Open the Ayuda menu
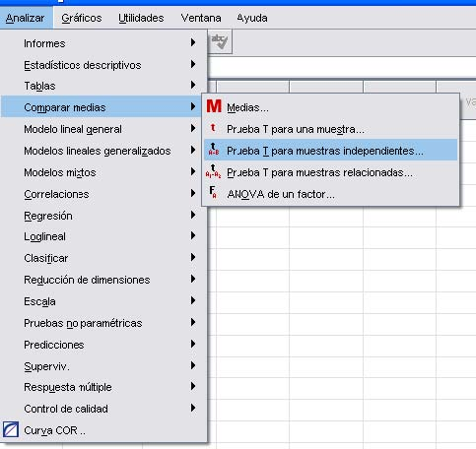This screenshot has height=449, width=476. [252, 18]
